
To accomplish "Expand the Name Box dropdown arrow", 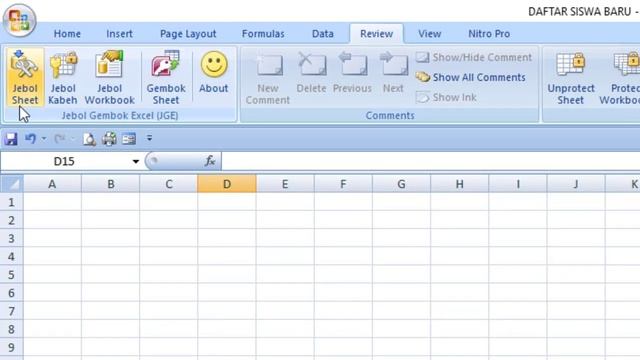I will (x=136, y=162).
